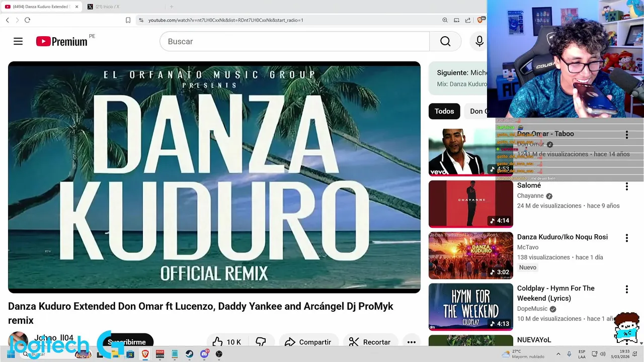Open Brave Shields lion icon
Screen dimensions: 644x362
pos(480,20)
